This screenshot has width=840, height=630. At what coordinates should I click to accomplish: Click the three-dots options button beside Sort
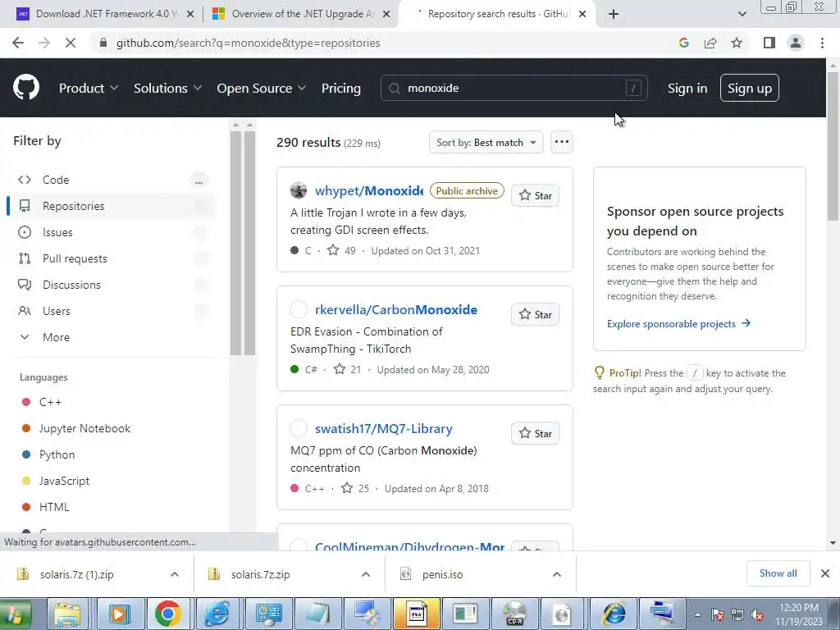click(x=561, y=142)
